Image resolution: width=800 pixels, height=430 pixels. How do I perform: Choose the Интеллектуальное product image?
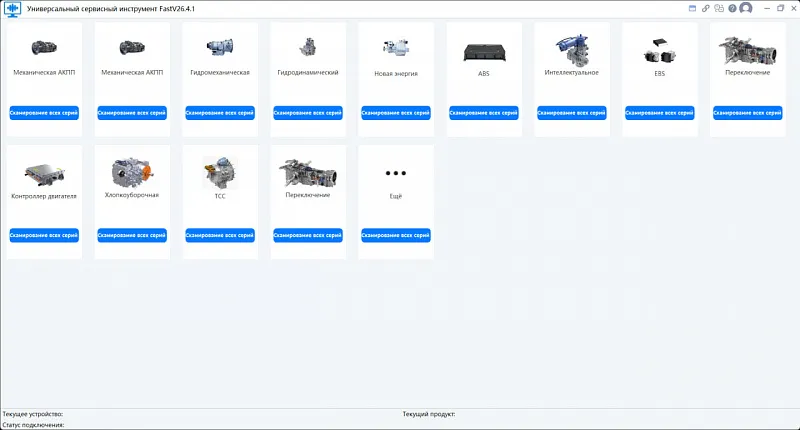click(x=572, y=50)
